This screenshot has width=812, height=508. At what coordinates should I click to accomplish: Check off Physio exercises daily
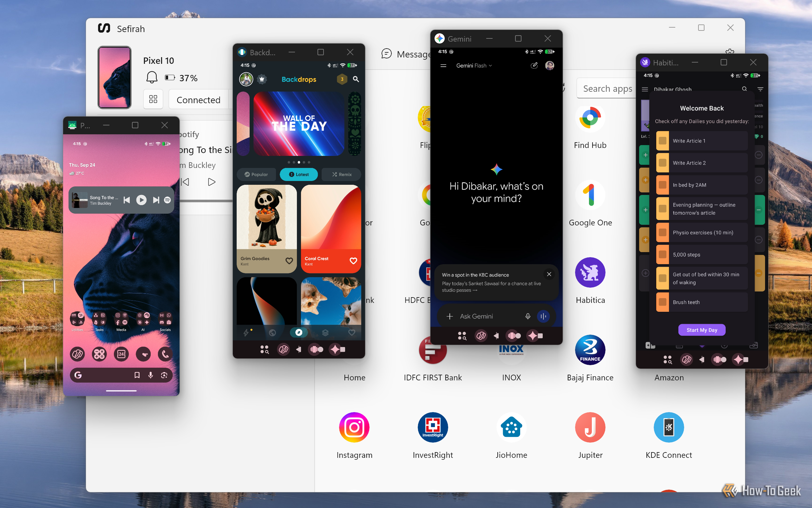(x=662, y=232)
